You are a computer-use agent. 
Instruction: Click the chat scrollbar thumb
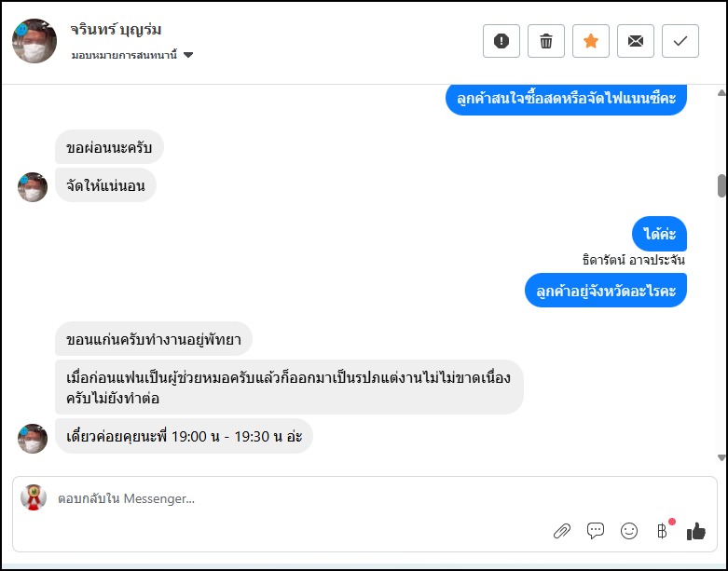click(x=721, y=185)
